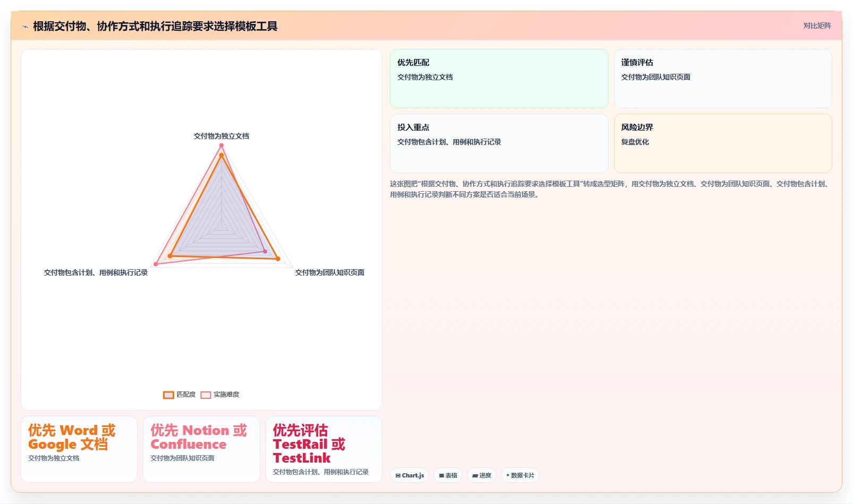This screenshot has height=504, width=853.
Task: Select the 表格 tag chip
Action: (448, 475)
